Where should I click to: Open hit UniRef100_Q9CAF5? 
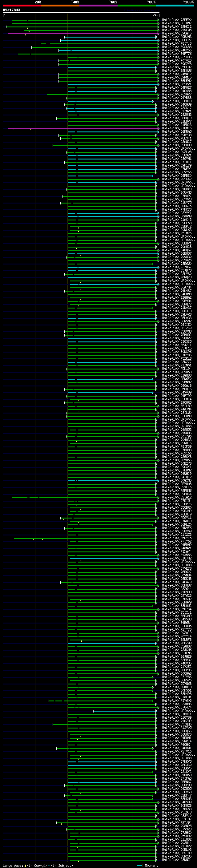[176, 33]
